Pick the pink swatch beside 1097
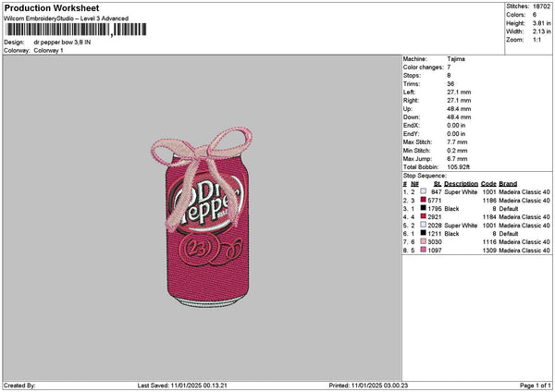Image resolution: width=555 pixels, height=392 pixels. (423, 250)
